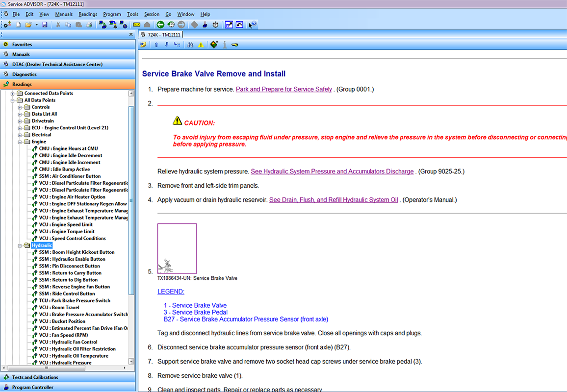
Task: Click the yellow key icon
Action: [234, 45]
